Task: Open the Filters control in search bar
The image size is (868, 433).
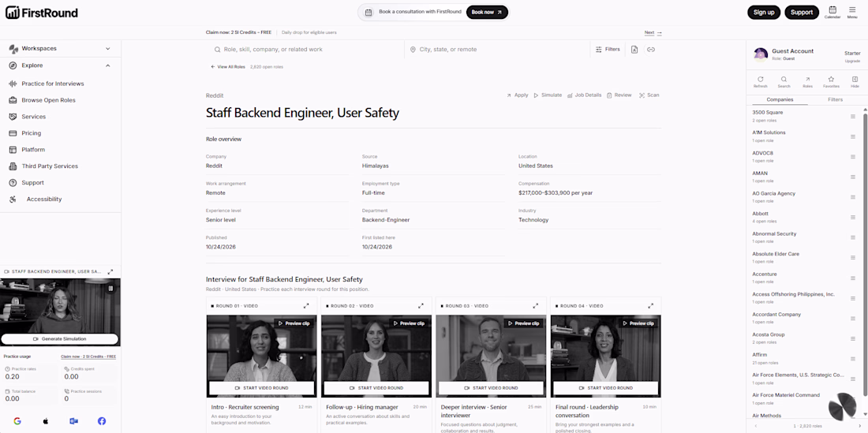Action: click(608, 49)
